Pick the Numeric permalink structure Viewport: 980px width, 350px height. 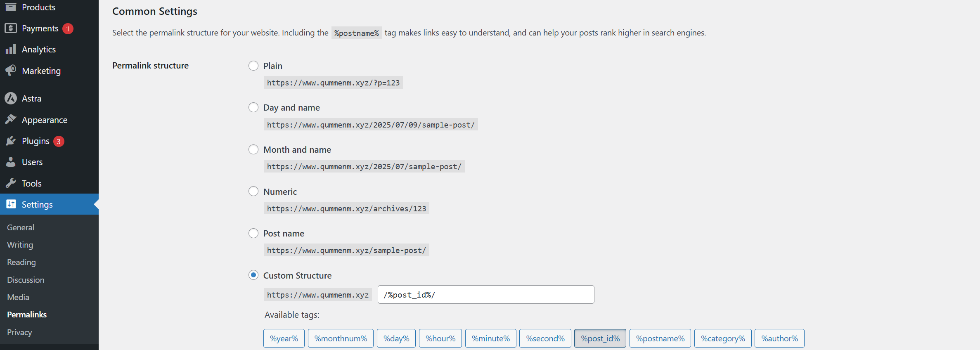[253, 191]
